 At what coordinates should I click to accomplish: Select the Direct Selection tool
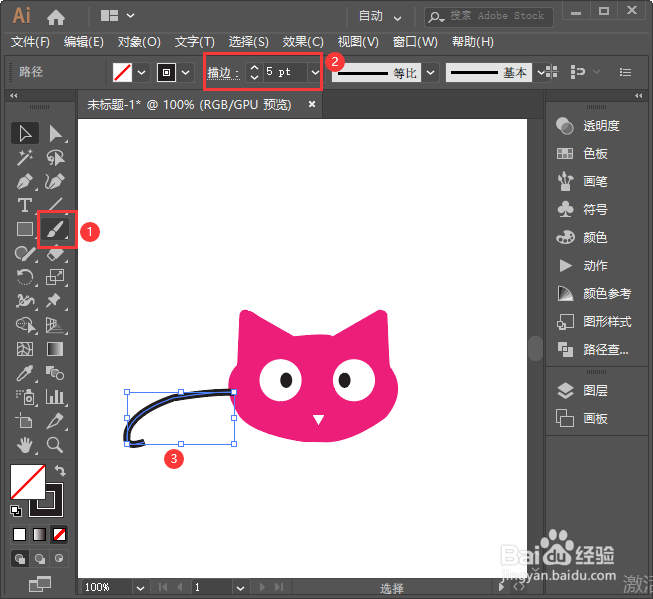click(x=55, y=133)
